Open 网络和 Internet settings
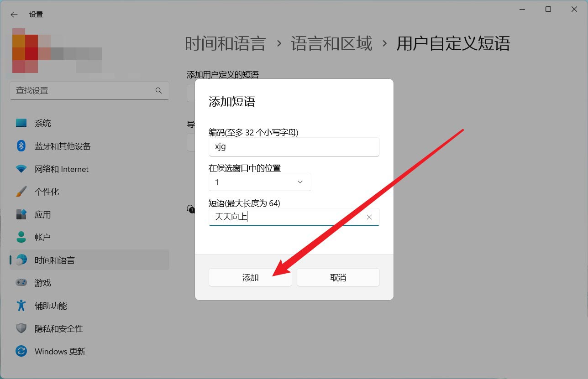This screenshot has height=379, width=588. [x=61, y=169]
